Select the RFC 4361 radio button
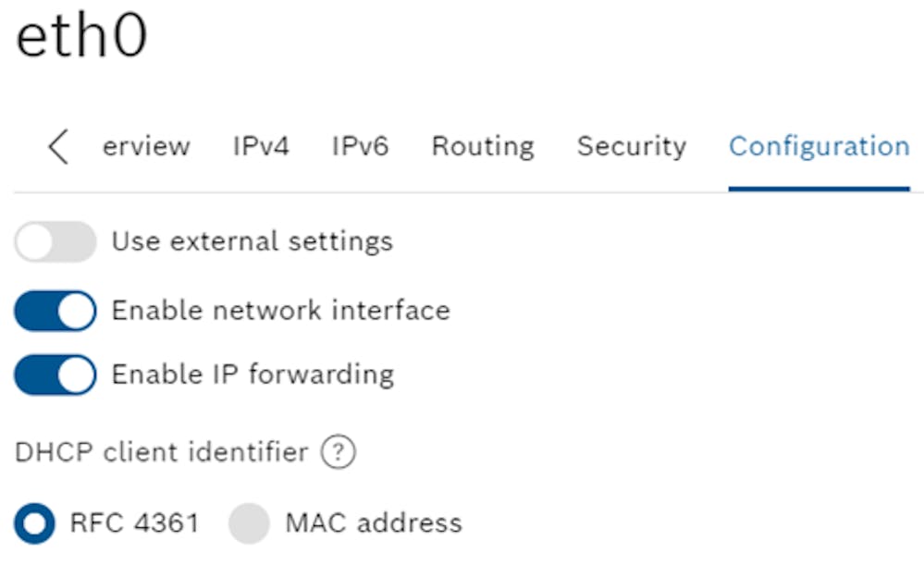924x565 pixels. point(35,523)
